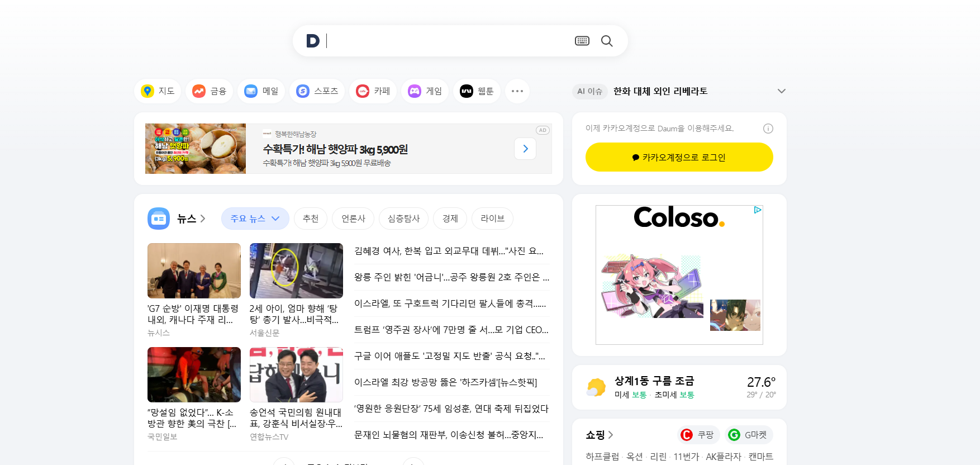Open the G마켓 Gmarket shopping shortcut
980x465 pixels.
[749, 435]
